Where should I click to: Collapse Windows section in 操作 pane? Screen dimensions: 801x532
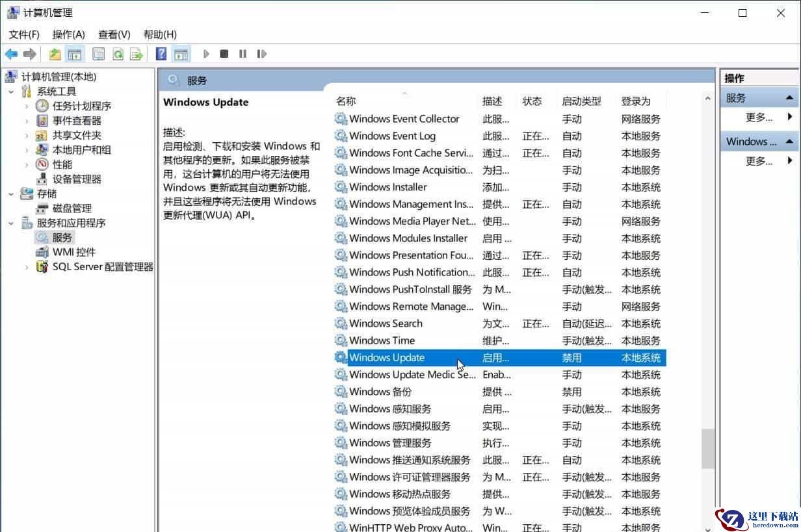tap(789, 142)
